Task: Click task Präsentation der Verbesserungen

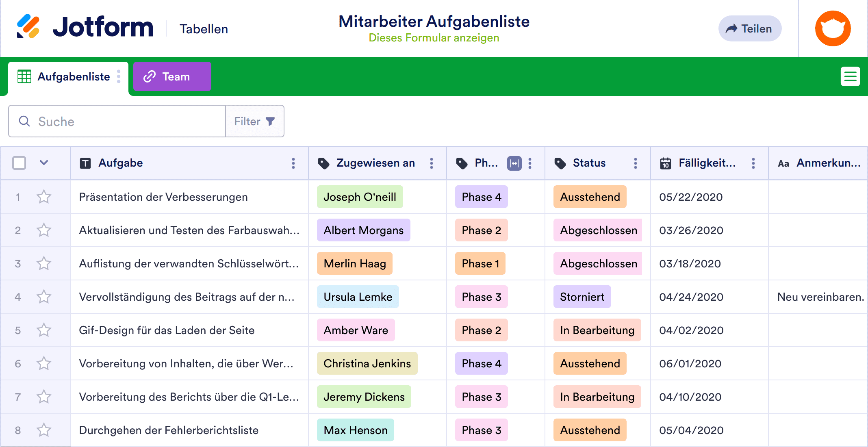Action: (163, 197)
